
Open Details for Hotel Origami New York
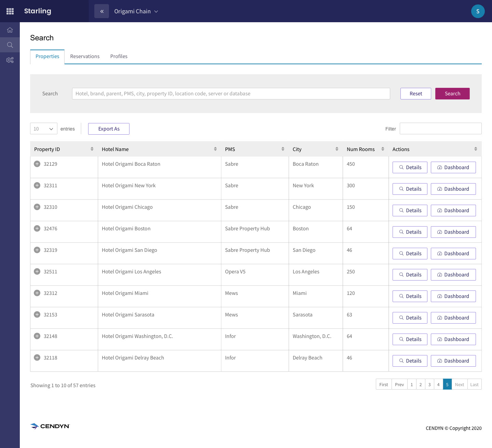tap(410, 189)
